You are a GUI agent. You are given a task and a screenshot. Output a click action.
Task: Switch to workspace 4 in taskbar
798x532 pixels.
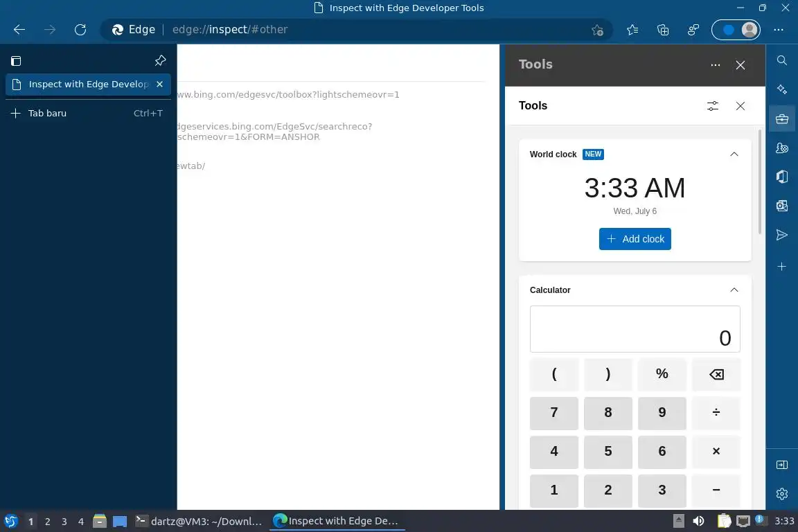(81, 522)
